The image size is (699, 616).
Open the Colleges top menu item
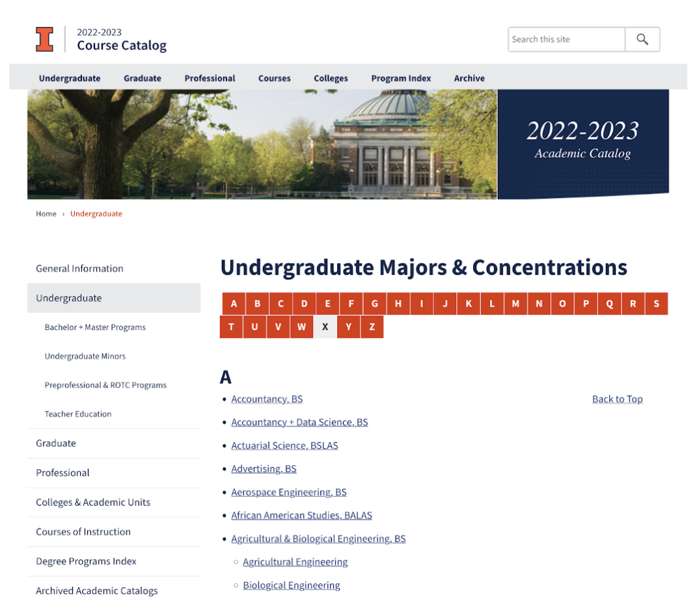331,78
